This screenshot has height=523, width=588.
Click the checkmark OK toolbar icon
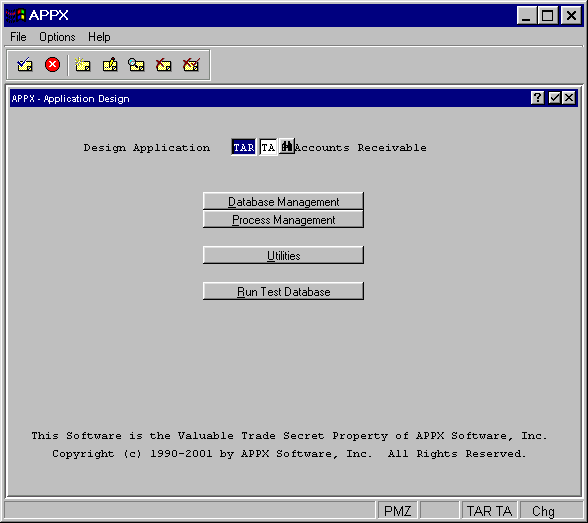pyautogui.click(x=25, y=65)
